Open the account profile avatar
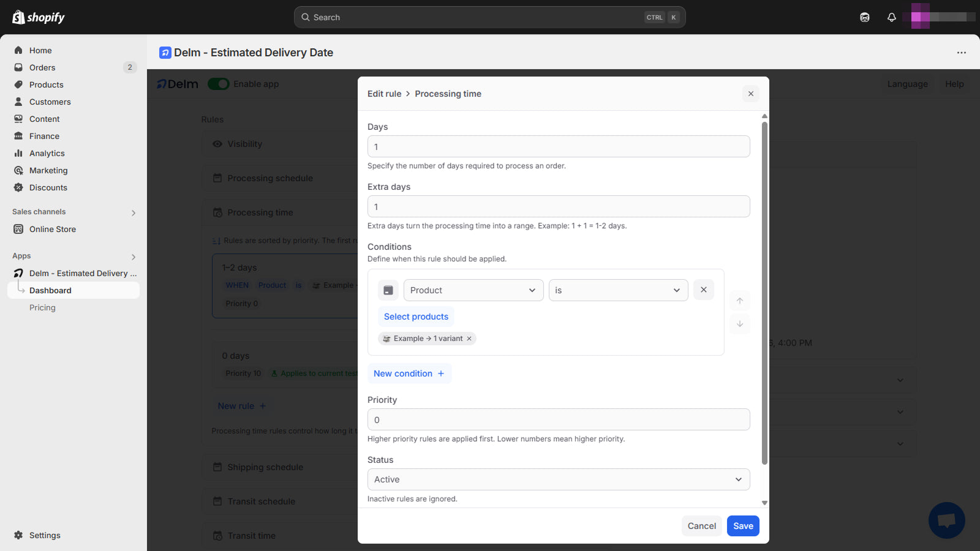Image resolution: width=980 pixels, height=551 pixels. 921,16
